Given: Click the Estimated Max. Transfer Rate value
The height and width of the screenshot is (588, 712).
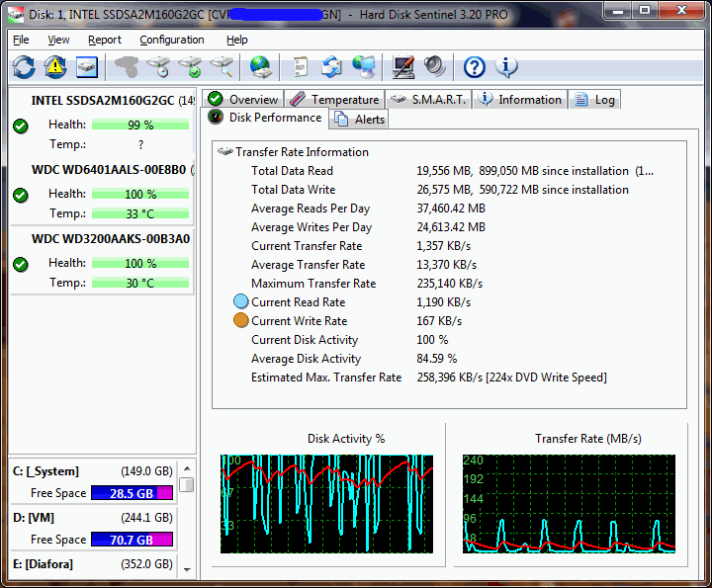Looking at the screenshot, I should [512, 378].
